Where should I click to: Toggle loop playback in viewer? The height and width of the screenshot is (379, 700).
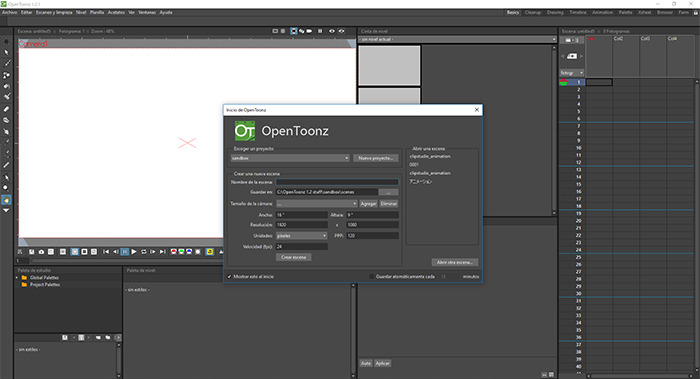click(144, 252)
